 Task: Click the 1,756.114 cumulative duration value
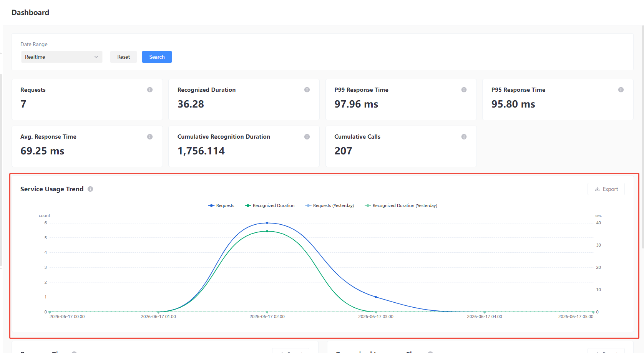click(x=201, y=151)
